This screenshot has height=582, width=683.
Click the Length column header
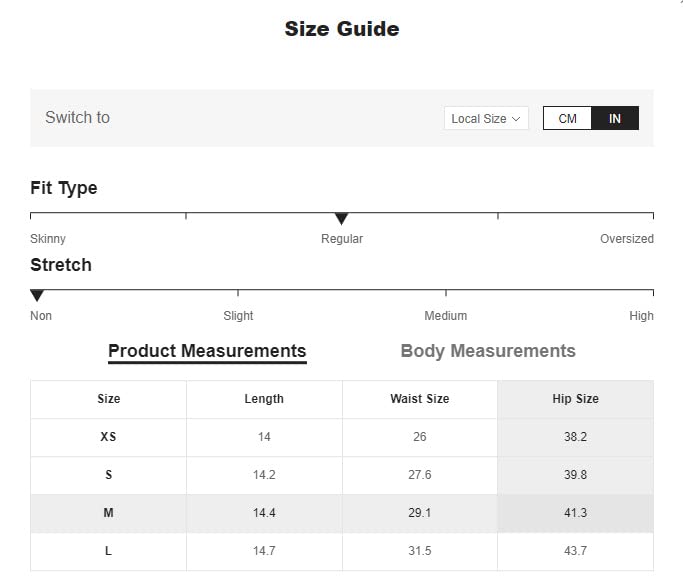coord(264,399)
